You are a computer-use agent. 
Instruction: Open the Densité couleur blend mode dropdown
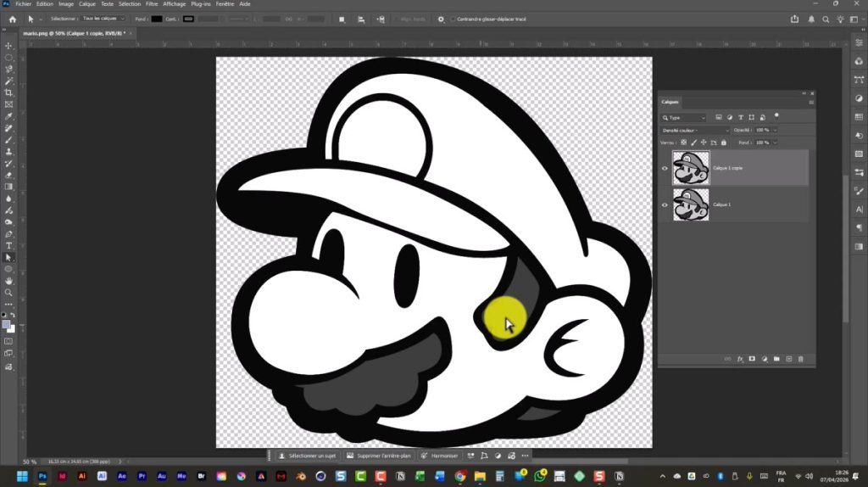pyautogui.click(x=694, y=130)
